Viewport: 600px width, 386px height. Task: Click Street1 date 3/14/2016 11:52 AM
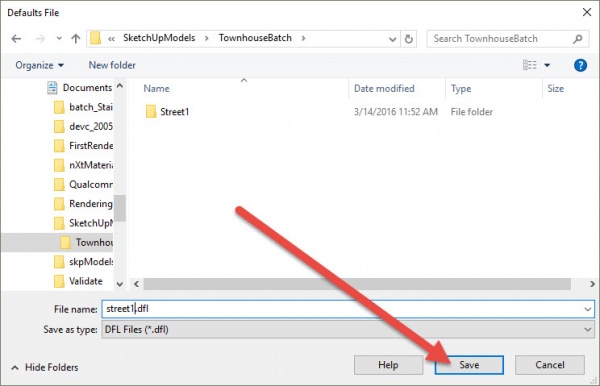tap(396, 112)
